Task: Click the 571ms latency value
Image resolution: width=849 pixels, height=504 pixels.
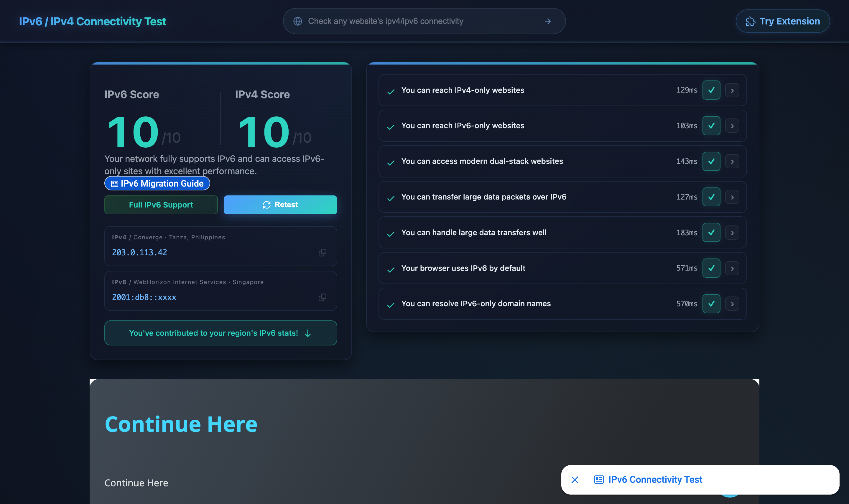Action: 687,268
